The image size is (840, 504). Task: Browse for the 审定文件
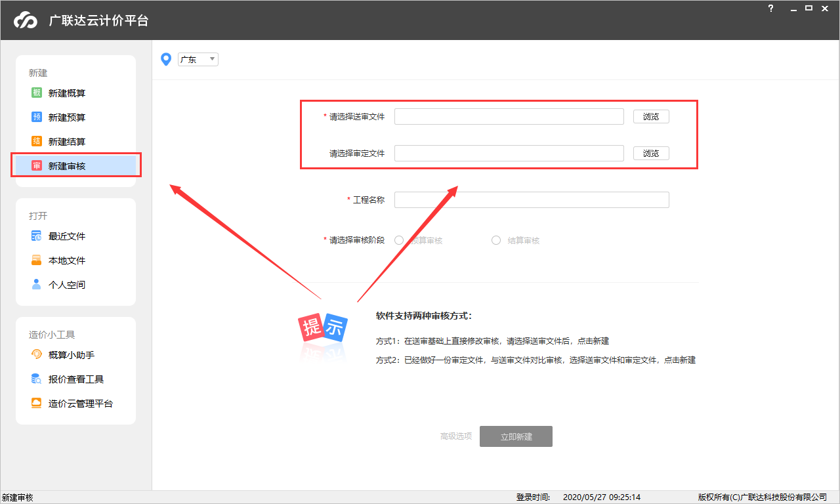click(651, 153)
